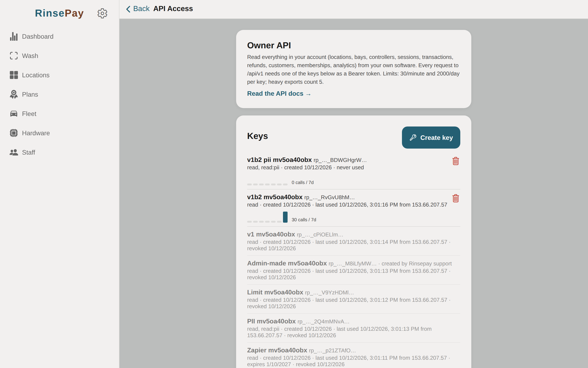Click the 0 calls / 7d usage sparkline
Screen dimensions: 588x368
point(267,184)
